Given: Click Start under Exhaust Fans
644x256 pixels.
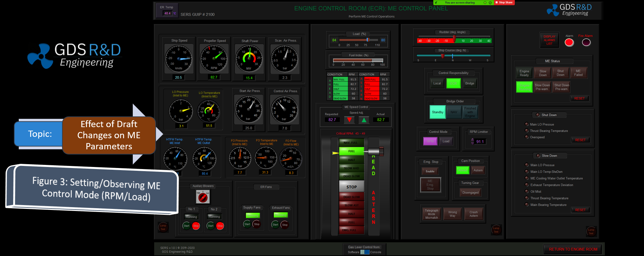Looking at the screenshot, I should tap(275, 224).
